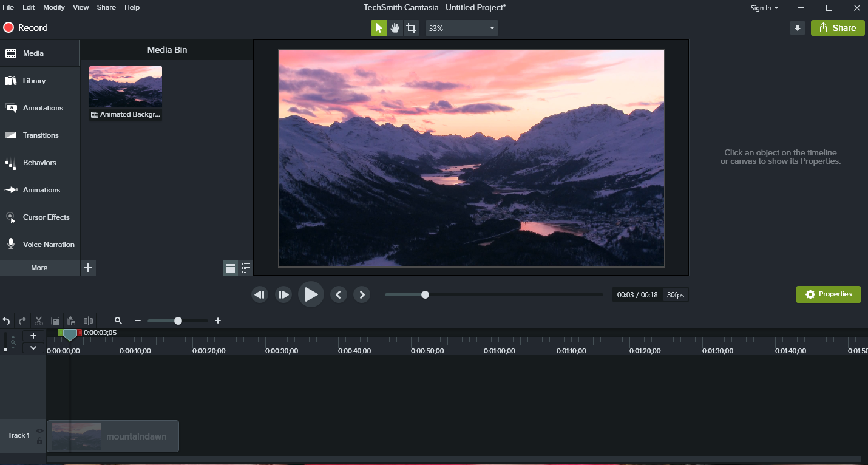Open the Sign In dropdown

(764, 8)
